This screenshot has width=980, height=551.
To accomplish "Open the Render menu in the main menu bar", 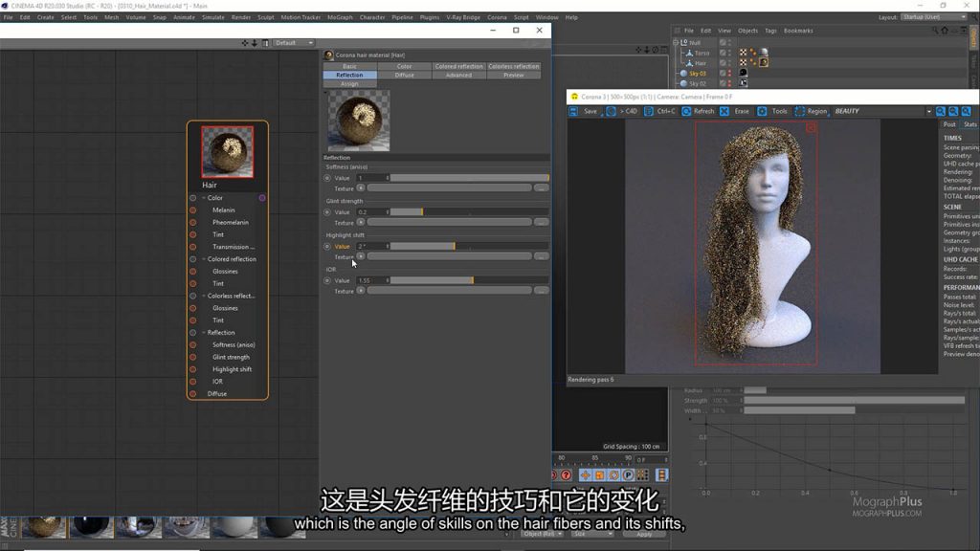I will 240,17.
